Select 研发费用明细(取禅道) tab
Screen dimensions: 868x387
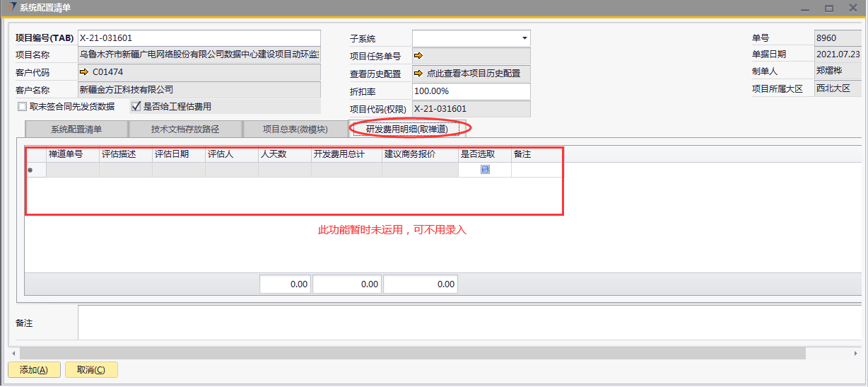pos(406,129)
